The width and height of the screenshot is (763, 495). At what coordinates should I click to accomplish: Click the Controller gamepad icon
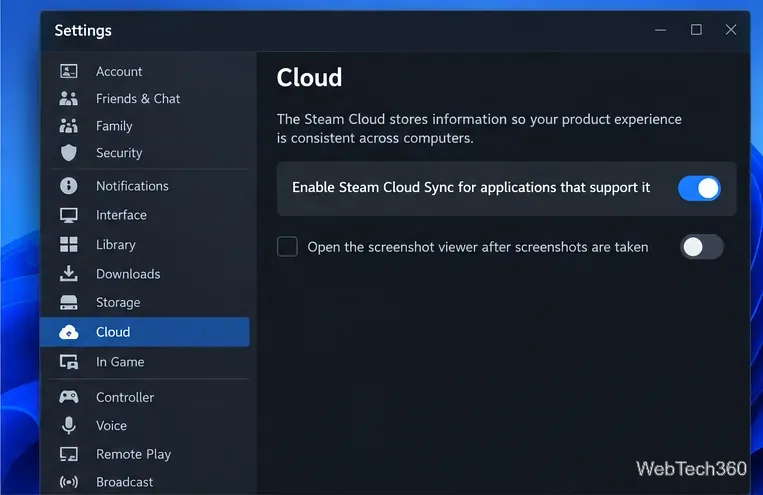tap(69, 397)
